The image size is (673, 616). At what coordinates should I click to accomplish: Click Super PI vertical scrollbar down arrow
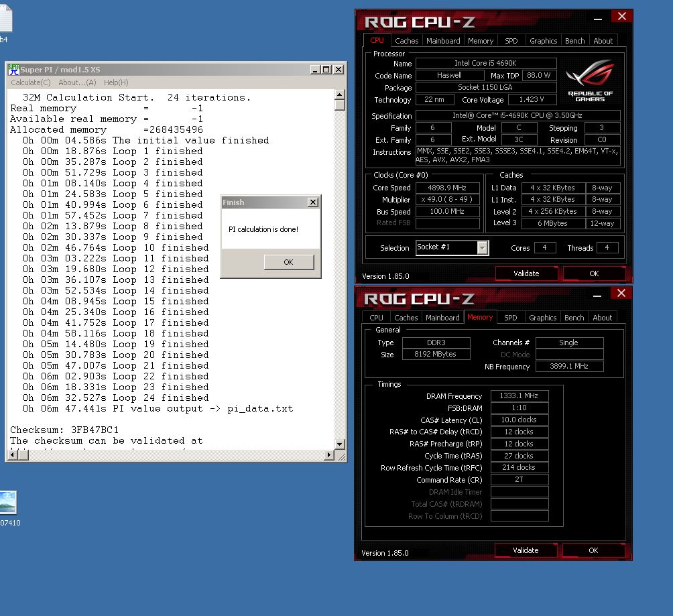click(339, 444)
